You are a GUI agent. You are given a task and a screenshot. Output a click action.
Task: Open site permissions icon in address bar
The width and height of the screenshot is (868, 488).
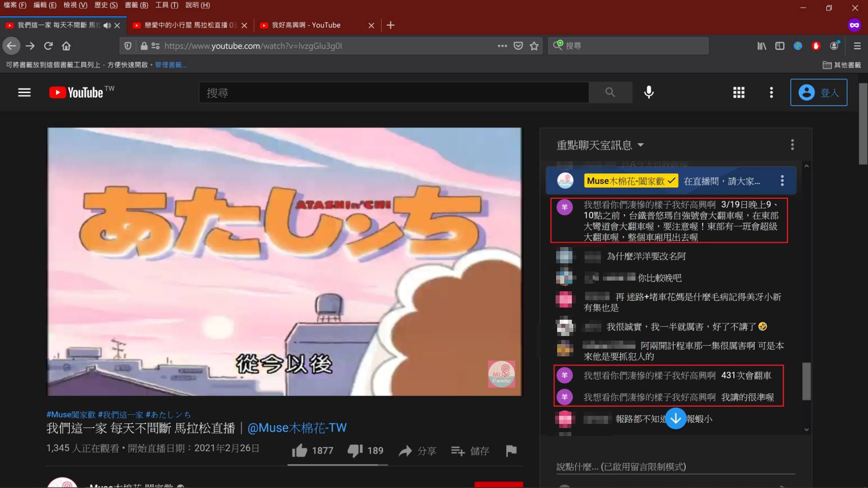(x=155, y=46)
